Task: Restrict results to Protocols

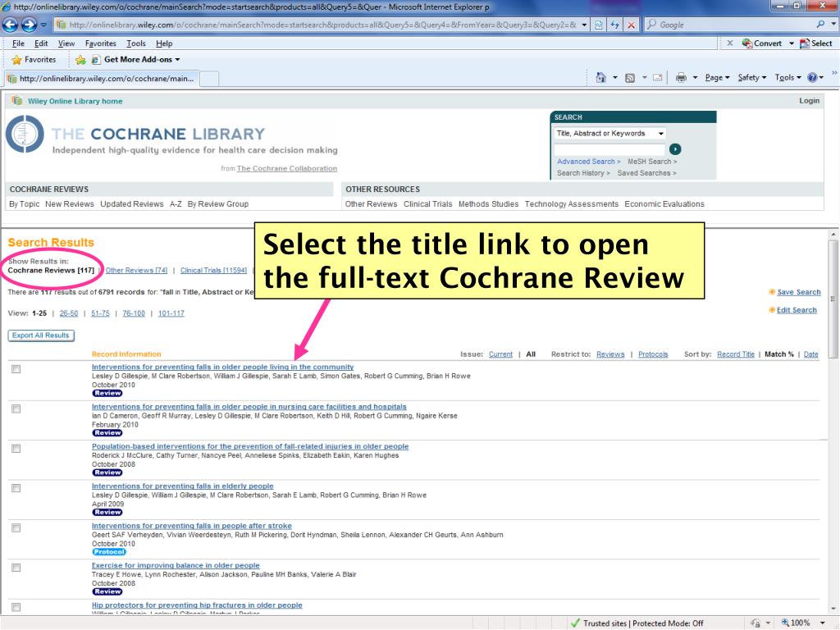Action: point(653,354)
